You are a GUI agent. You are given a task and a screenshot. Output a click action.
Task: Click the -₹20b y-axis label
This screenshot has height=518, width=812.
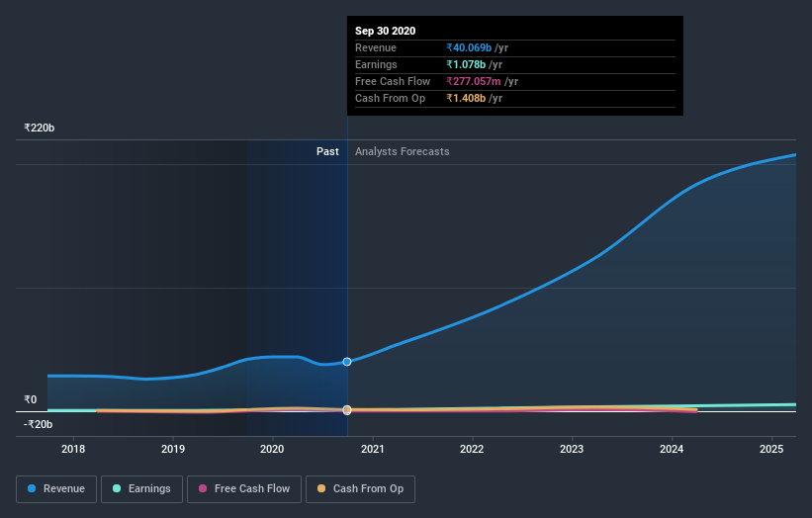pos(38,424)
